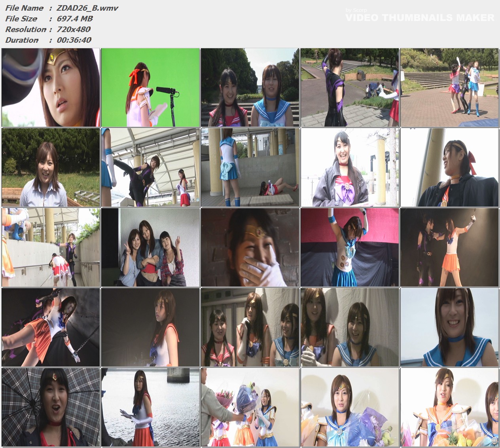This screenshot has height=448, width=500.
Task: Select the white glove covering mouth thumbnail
Action: (250, 247)
